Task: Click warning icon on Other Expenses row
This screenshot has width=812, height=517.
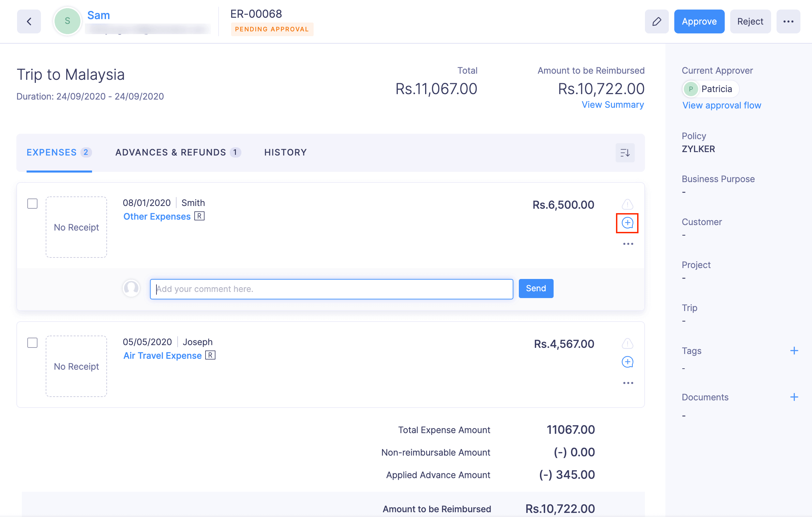Action: pos(627,204)
